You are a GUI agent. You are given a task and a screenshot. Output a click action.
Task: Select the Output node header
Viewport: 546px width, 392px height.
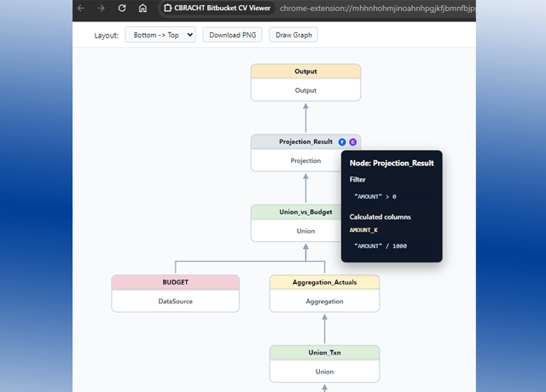click(x=305, y=72)
